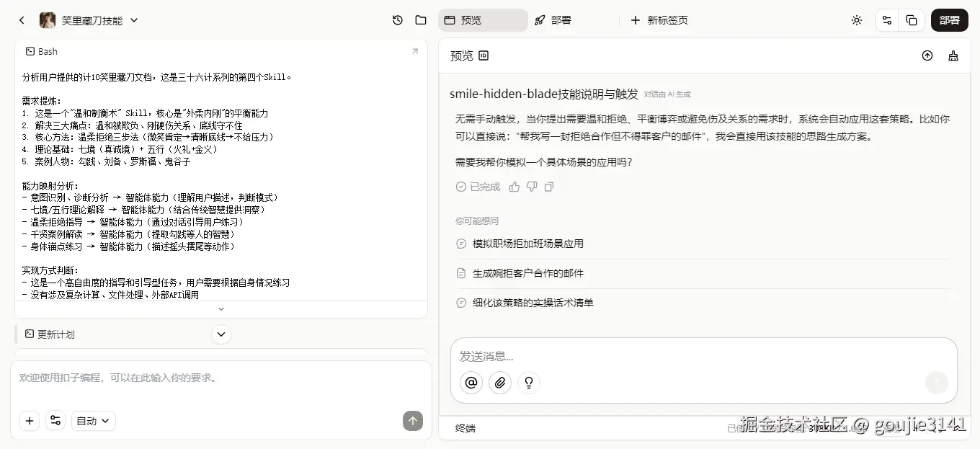Open the 自动 mode dropdown
Image resolution: width=980 pixels, height=449 pixels.
click(x=92, y=421)
